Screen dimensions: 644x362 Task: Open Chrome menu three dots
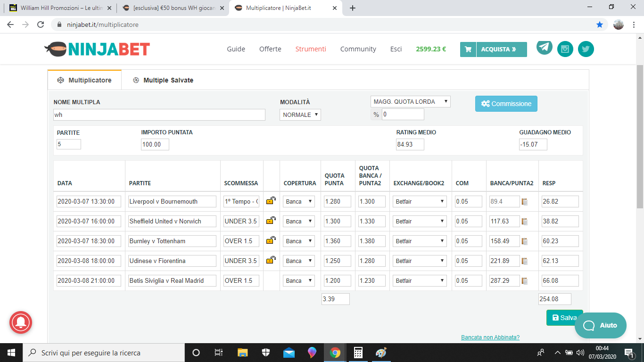tap(635, 25)
